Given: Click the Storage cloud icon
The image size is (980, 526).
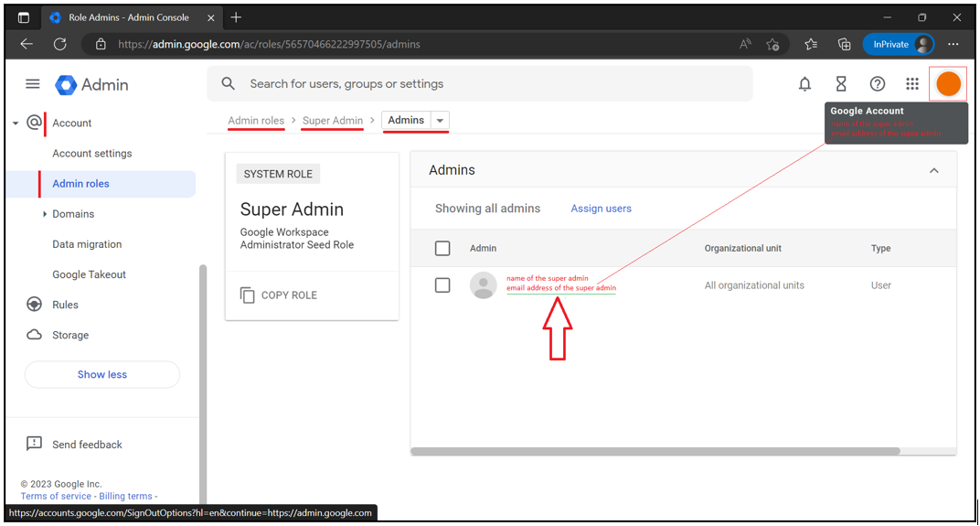Looking at the screenshot, I should point(35,335).
